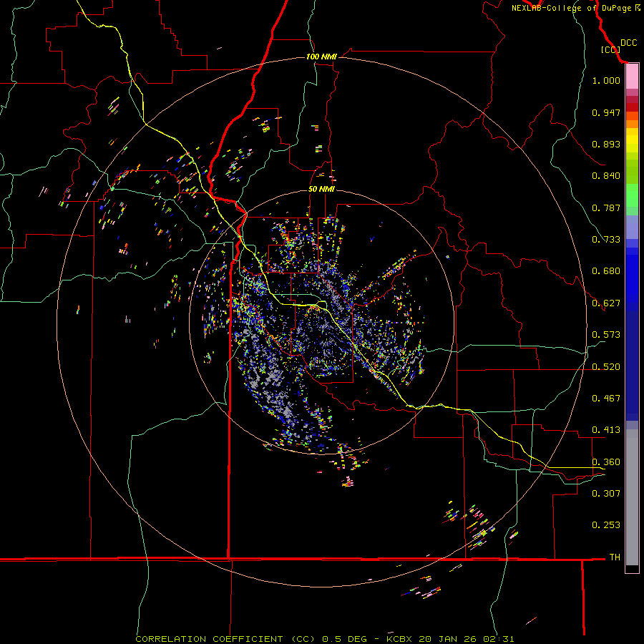Screen dimensions: 644x644
Task: Click the 0.787 scale value
Action: [x=606, y=208]
